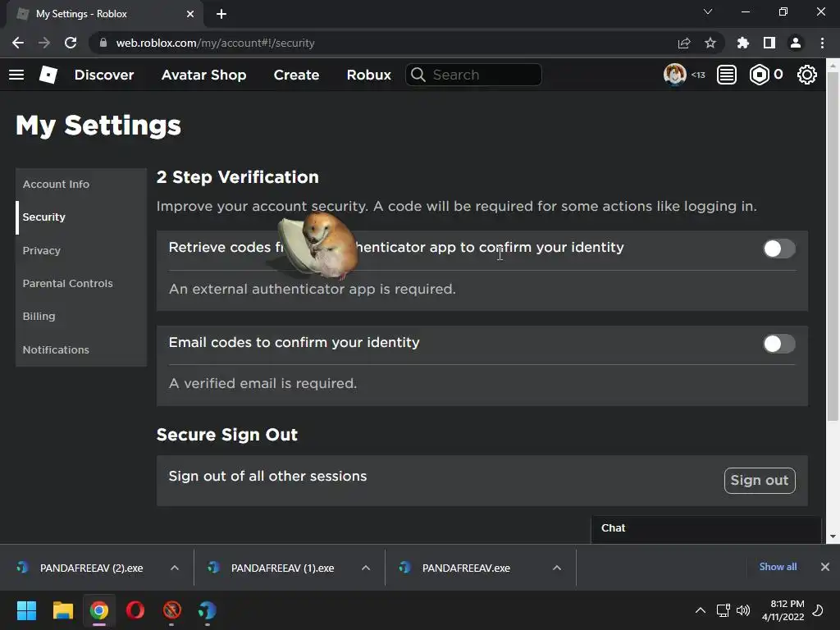Open the red crossed-out taskbar app icon
840x630 pixels.
click(x=172, y=610)
